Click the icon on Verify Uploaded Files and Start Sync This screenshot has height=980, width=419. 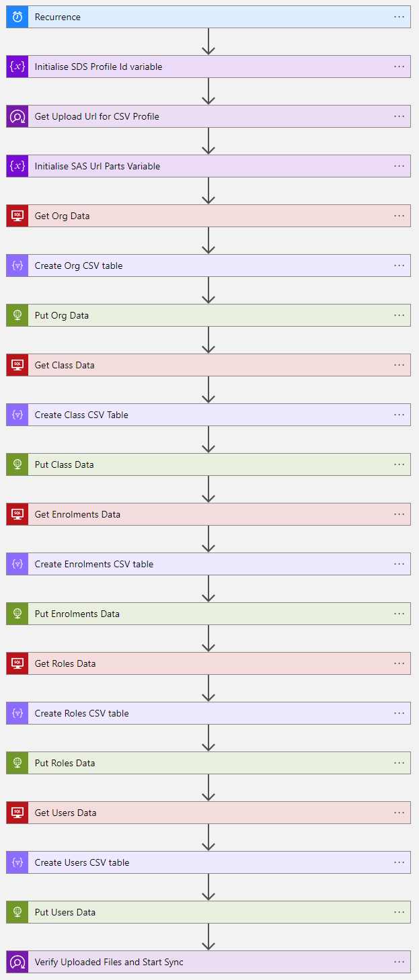pyautogui.click(x=17, y=962)
